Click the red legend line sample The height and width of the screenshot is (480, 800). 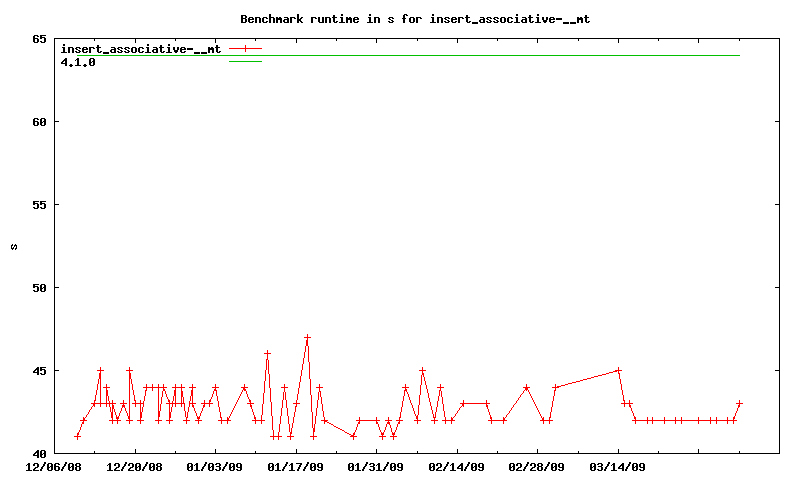(x=245, y=48)
